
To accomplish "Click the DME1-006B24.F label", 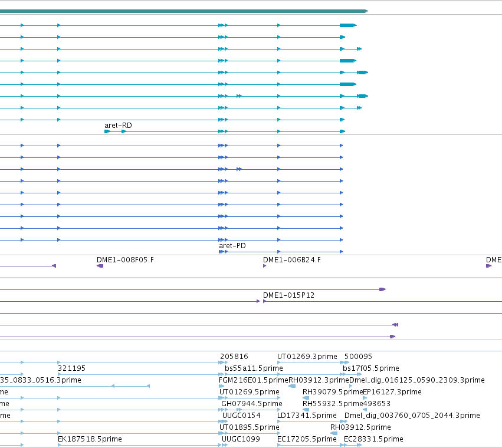I will point(292,260).
